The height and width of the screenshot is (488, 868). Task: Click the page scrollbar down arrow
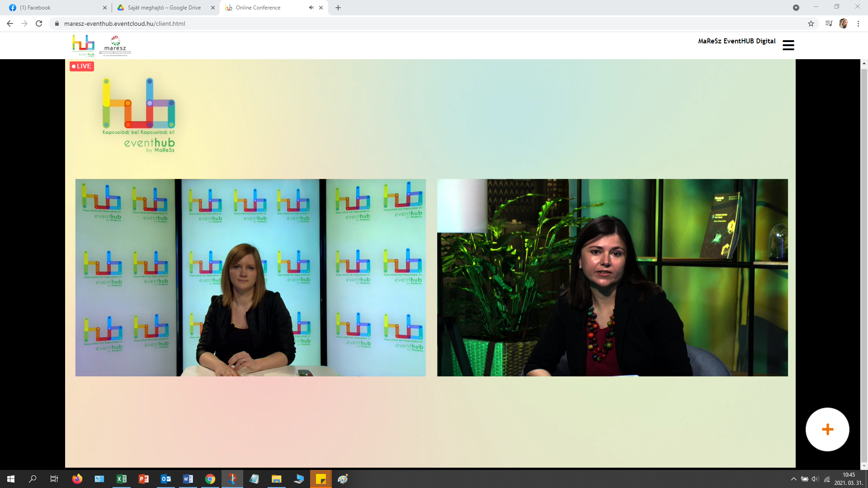point(864,465)
